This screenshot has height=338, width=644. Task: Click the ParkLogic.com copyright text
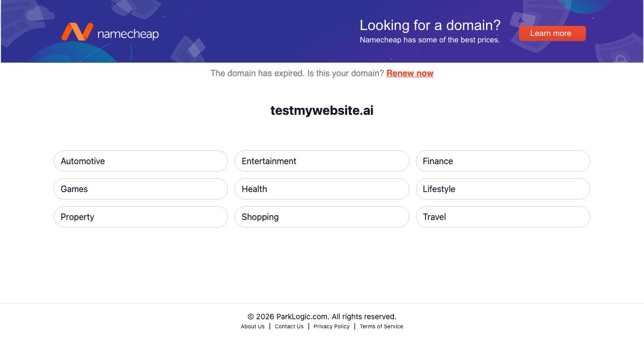click(x=322, y=317)
